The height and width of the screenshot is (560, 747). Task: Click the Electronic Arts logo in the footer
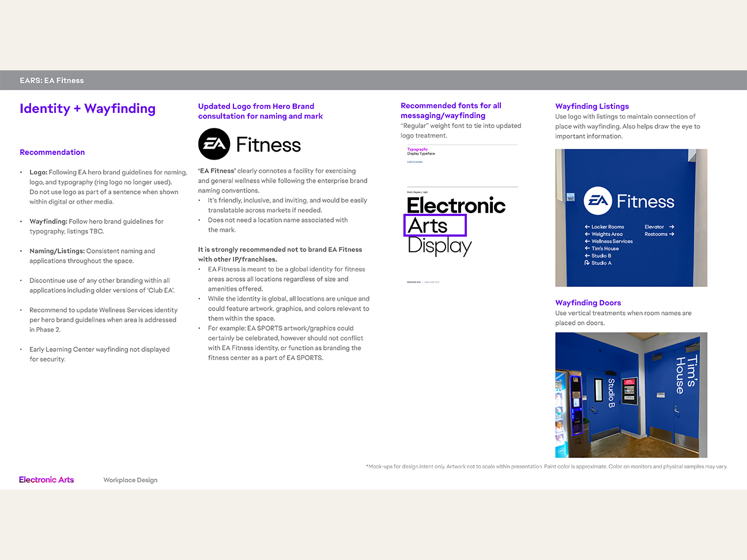(x=47, y=480)
